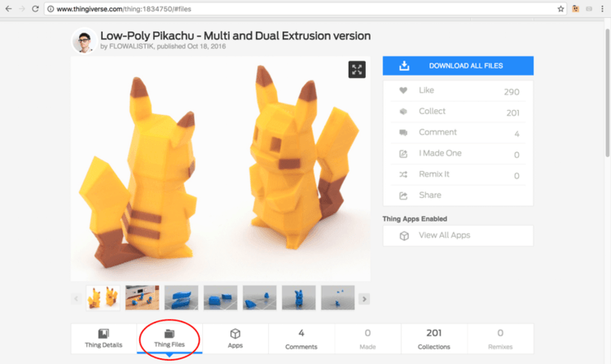Open the 4 Comments tab

tap(301, 339)
